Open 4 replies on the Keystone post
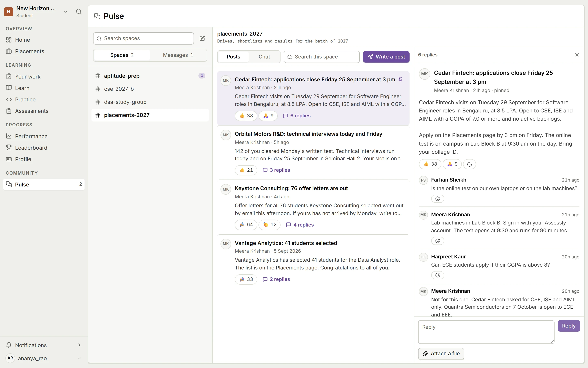588x368 pixels. [x=300, y=225]
